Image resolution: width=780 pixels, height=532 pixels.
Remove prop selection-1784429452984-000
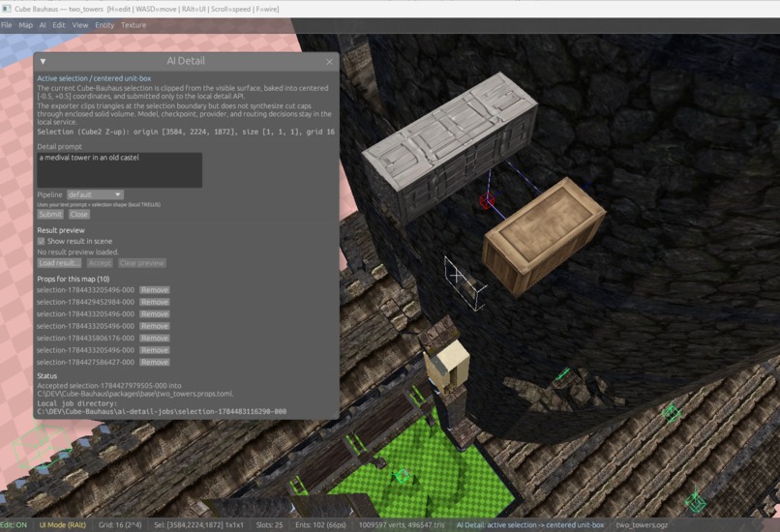coord(154,302)
